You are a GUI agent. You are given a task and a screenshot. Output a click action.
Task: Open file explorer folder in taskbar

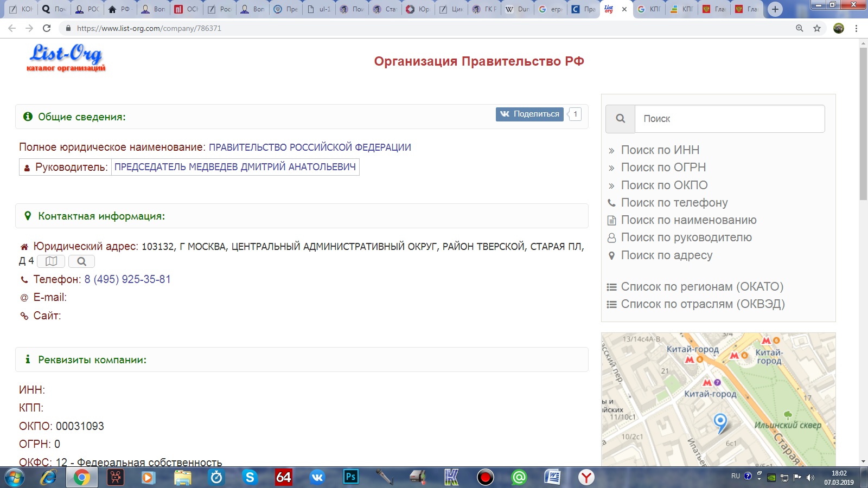point(183,477)
